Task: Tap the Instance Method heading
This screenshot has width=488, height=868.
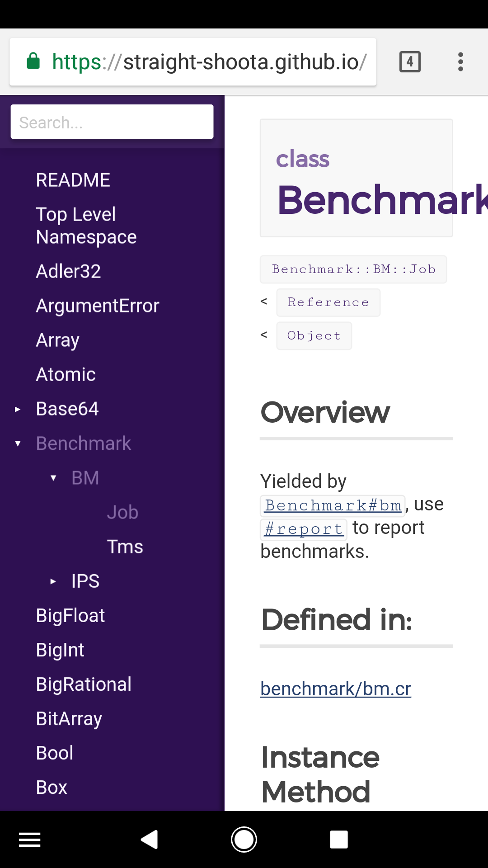Action: pos(320,774)
